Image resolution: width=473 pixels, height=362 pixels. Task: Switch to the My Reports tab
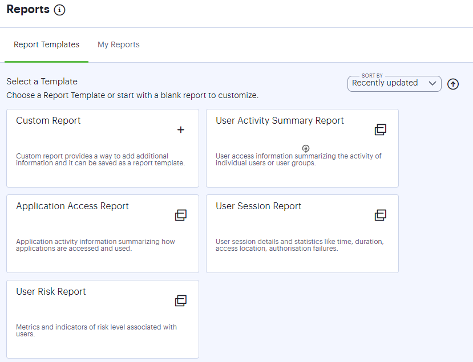pyautogui.click(x=118, y=45)
